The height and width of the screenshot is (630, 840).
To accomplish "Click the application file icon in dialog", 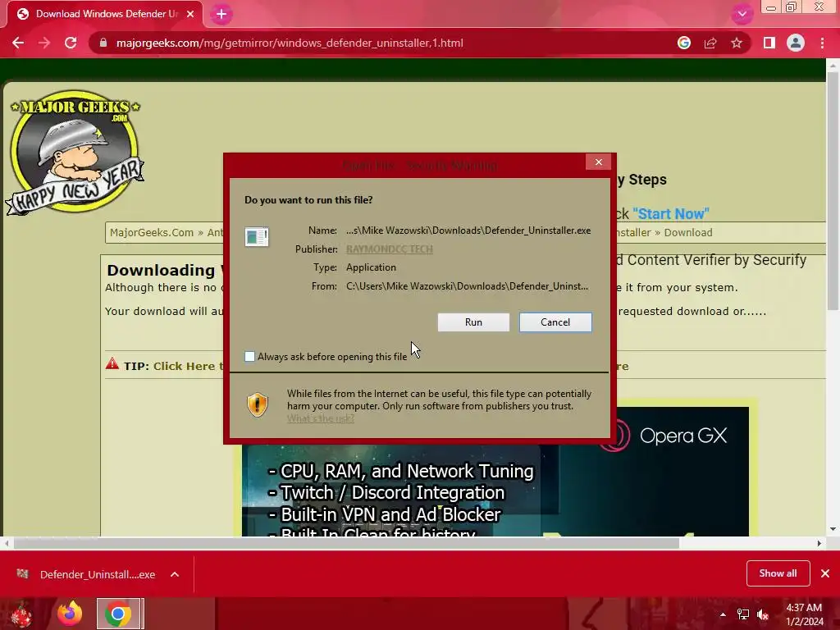I will click(x=257, y=236).
